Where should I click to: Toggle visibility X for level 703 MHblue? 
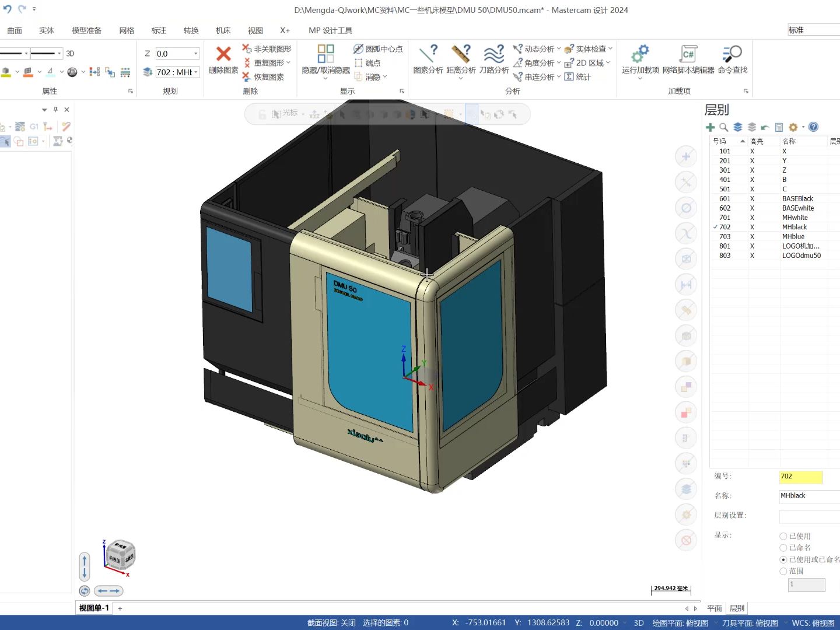click(752, 237)
